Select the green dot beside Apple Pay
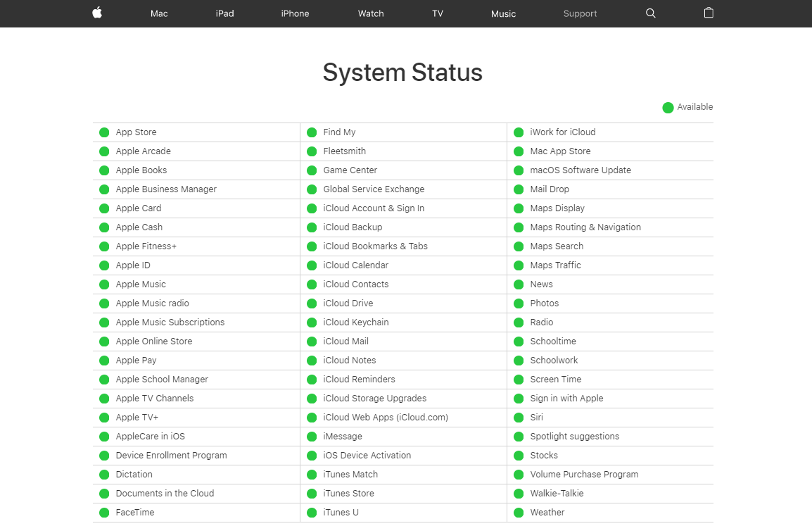812x526 pixels. 103,360
